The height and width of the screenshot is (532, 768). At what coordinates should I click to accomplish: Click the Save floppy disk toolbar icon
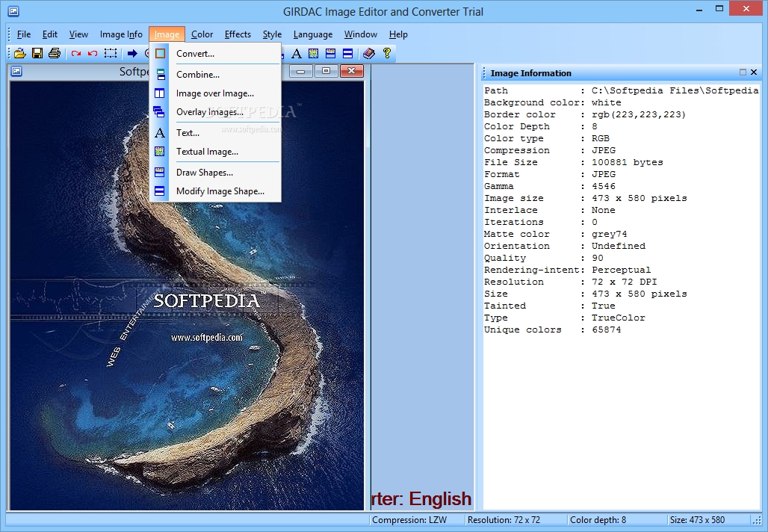click(37, 53)
